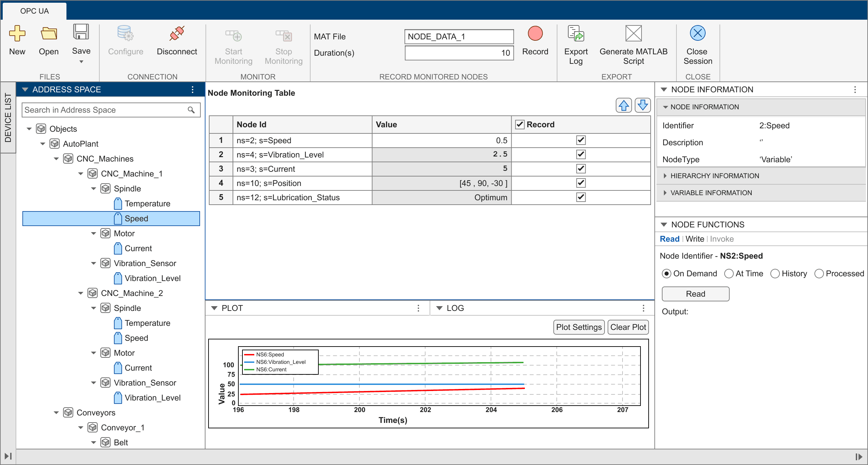Click the Stop Monitoring icon
This screenshot has width=868, height=465.
click(x=283, y=35)
